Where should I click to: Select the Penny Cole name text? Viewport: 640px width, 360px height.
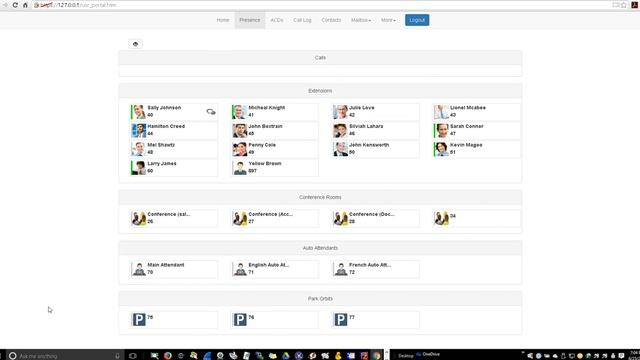[262, 145]
